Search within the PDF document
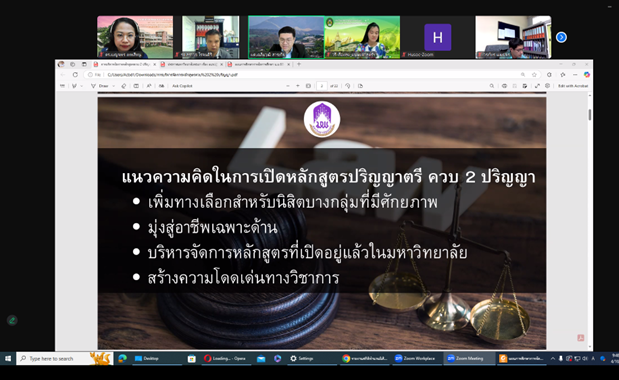Screen dimensions: 619x380 pos(491,86)
